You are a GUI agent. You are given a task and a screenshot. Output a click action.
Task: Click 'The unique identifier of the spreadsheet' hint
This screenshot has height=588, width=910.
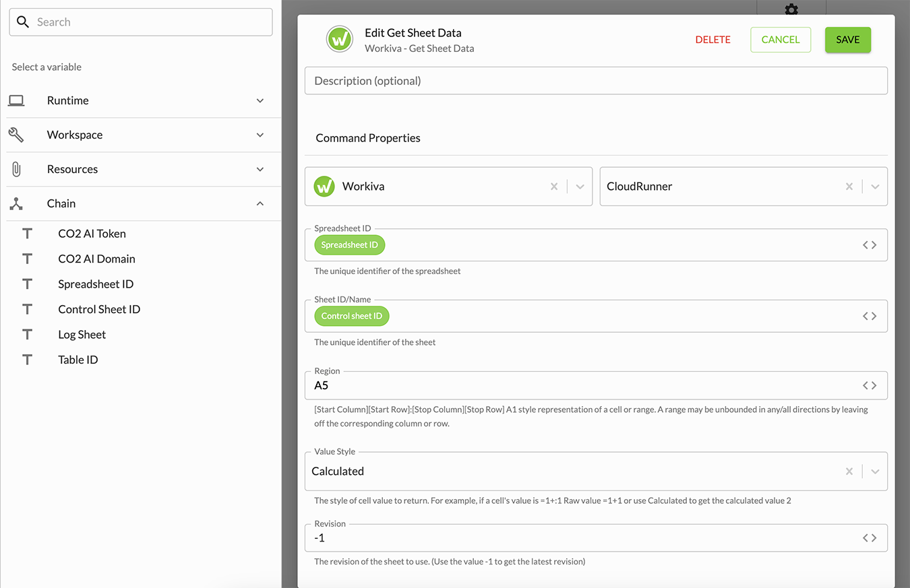pos(388,271)
